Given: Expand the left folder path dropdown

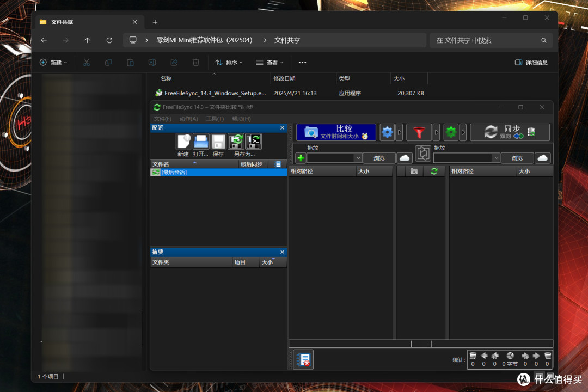Looking at the screenshot, I should coord(358,158).
